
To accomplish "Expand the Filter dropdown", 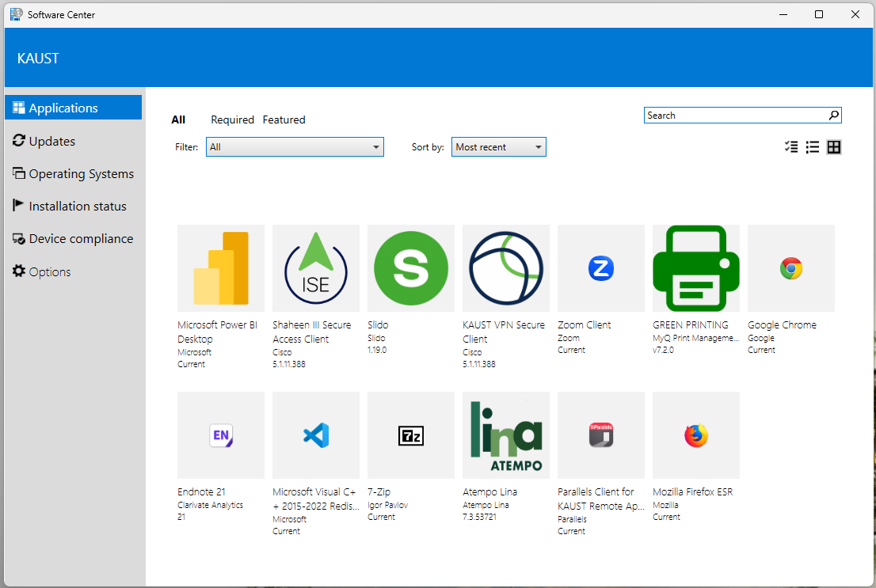I will click(x=295, y=147).
